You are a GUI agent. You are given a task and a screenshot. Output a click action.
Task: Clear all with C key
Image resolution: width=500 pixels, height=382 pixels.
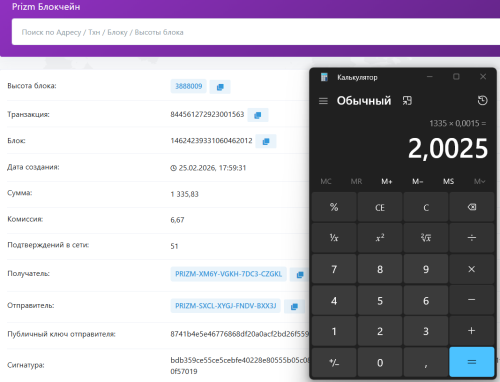[426, 207]
